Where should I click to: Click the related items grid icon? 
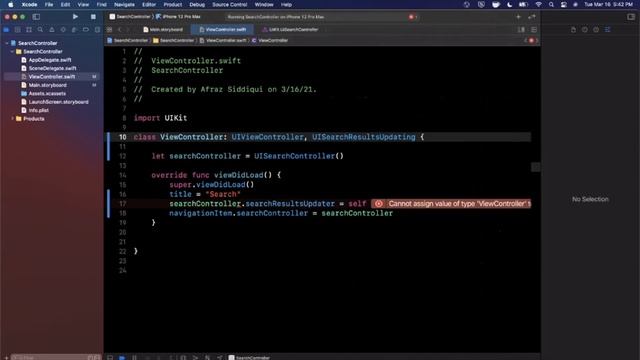tap(109, 30)
